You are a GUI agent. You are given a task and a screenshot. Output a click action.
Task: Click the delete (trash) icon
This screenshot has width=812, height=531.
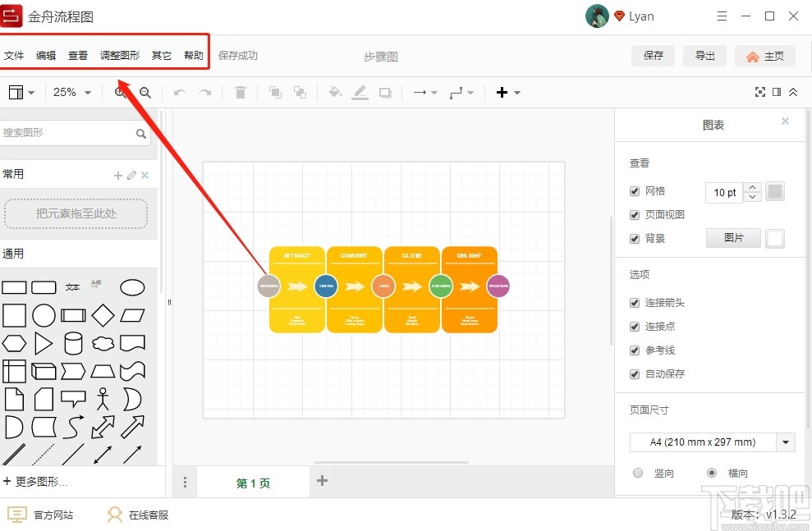pyautogui.click(x=240, y=92)
